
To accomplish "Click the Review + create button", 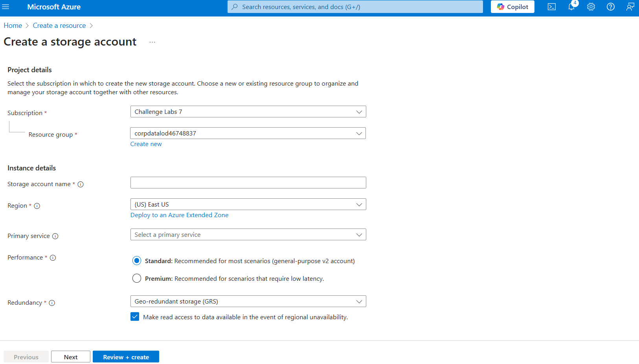I will 126,357.
